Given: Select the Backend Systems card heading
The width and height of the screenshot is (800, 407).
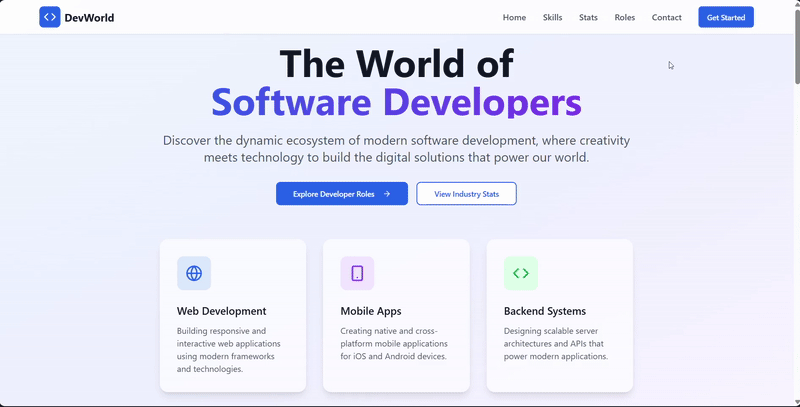Looking at the screenshot, I should point(545,311).
